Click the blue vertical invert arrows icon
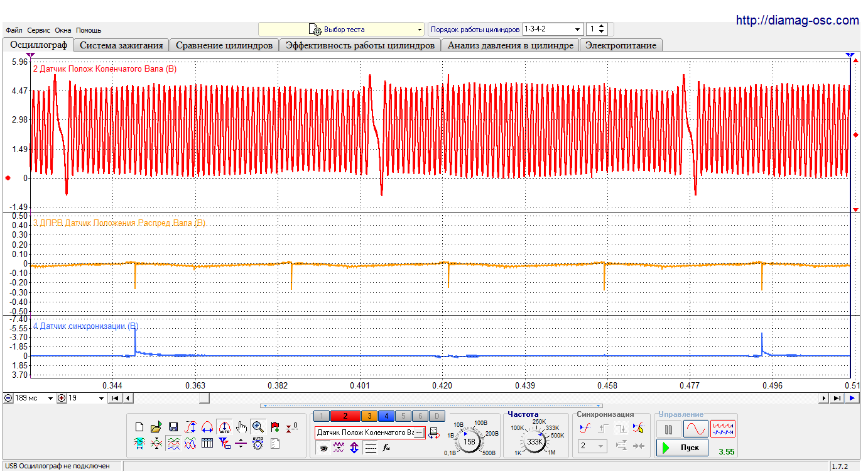The height and width of the screenshot is (474, 868). click(354, 448)
